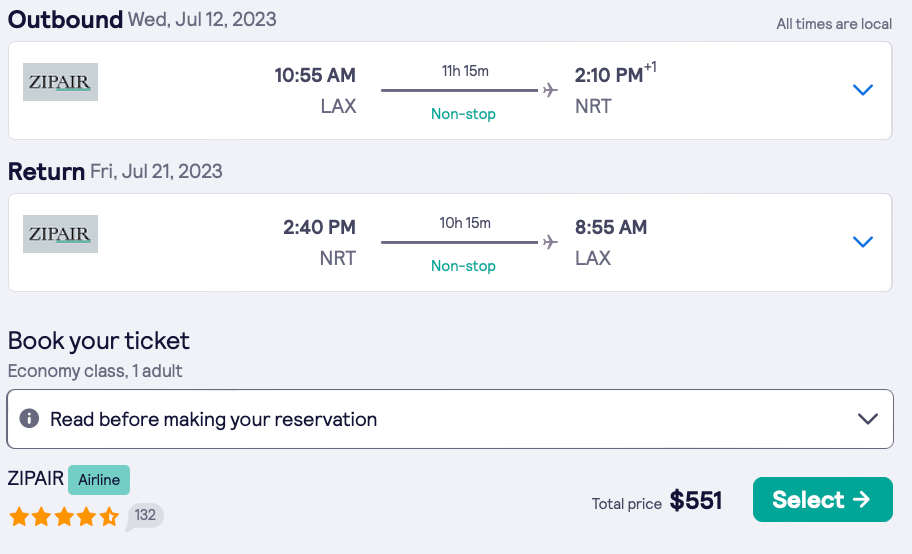Click the teal Airline badge
This screenshot has height=554, width=912.
[99, 480]
